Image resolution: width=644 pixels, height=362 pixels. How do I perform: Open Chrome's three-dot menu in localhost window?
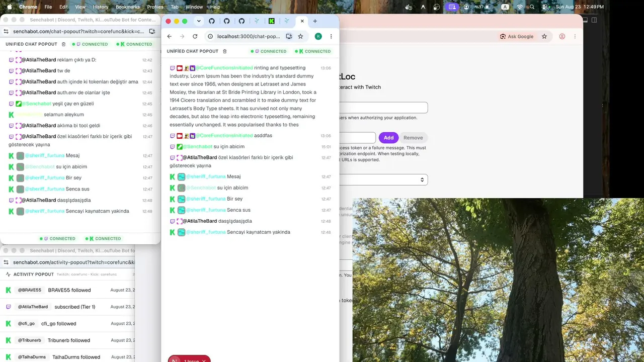(x=331, y=36)
